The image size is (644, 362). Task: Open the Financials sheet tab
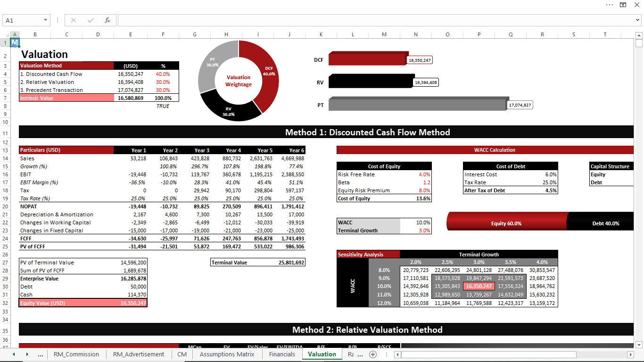click(x=282, y=354)
